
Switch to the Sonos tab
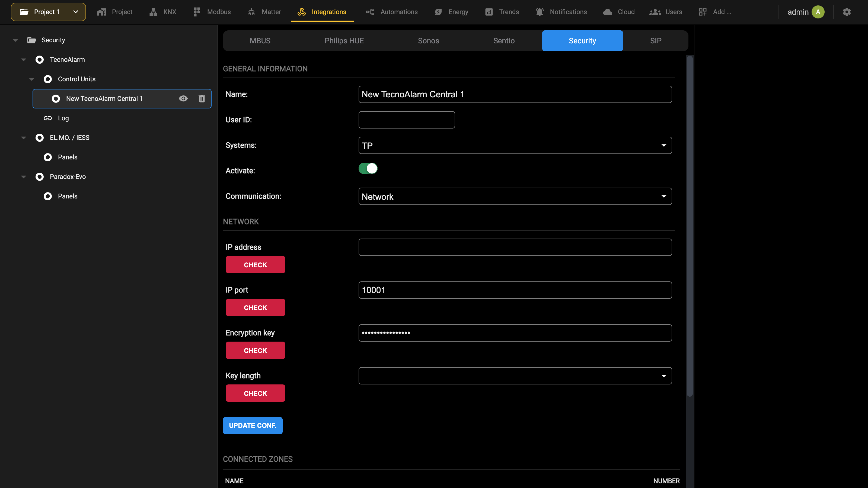[x=428, y=41]
